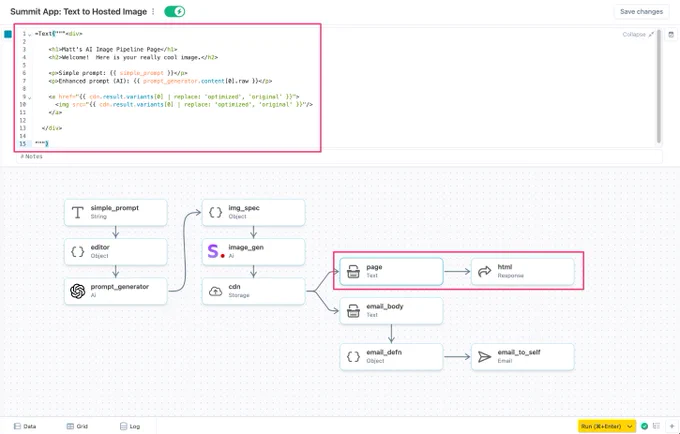Image resolution: width=680 pixels, height=434 pixels.
Task: Select the email_defn Object node's braces icon
Action: pos(353,357)
